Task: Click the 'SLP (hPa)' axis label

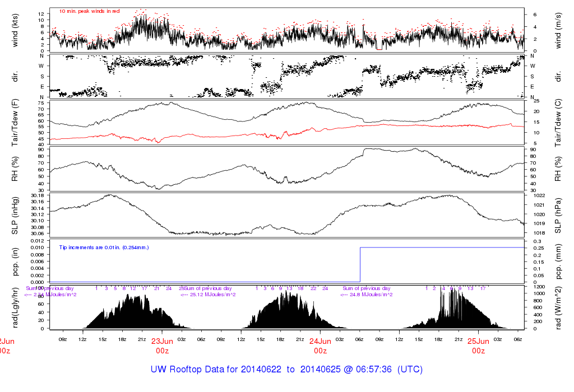Action: 558,216
